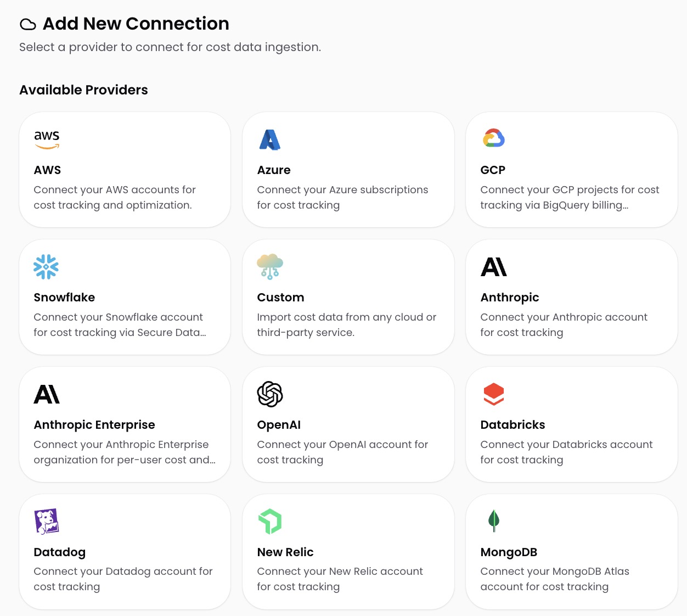
Task: Click the Google Cloud logo icon
Action: pos(493,138)
